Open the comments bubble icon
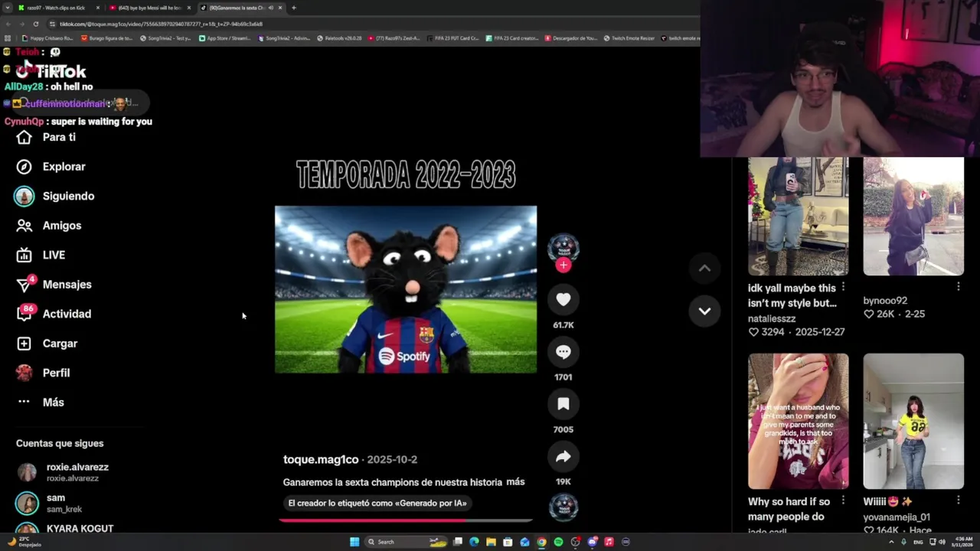980x551 pixels. 563,352
